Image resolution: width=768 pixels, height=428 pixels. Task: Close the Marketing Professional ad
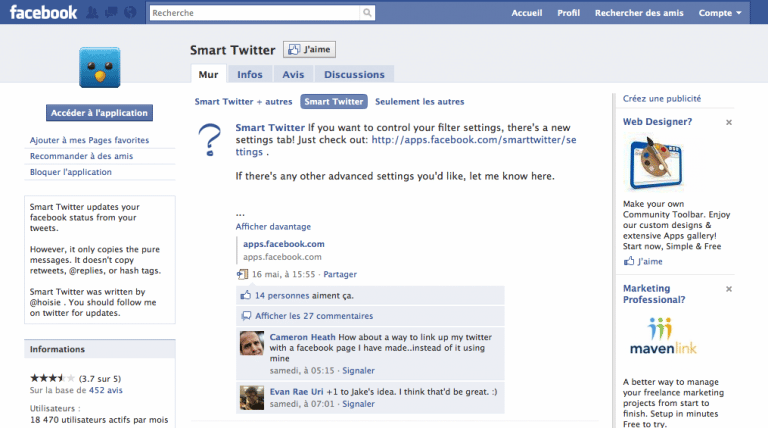coord(729,289)
